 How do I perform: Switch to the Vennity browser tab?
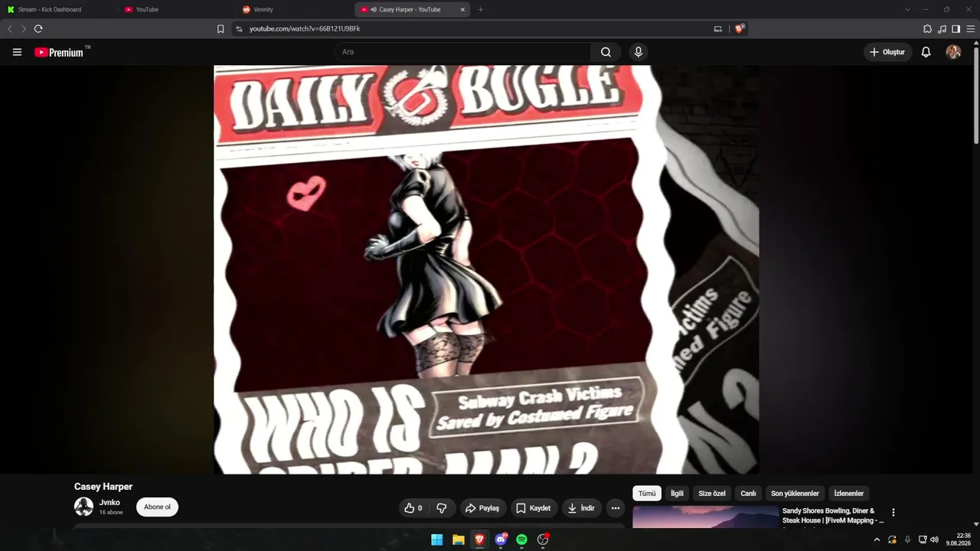295,10
